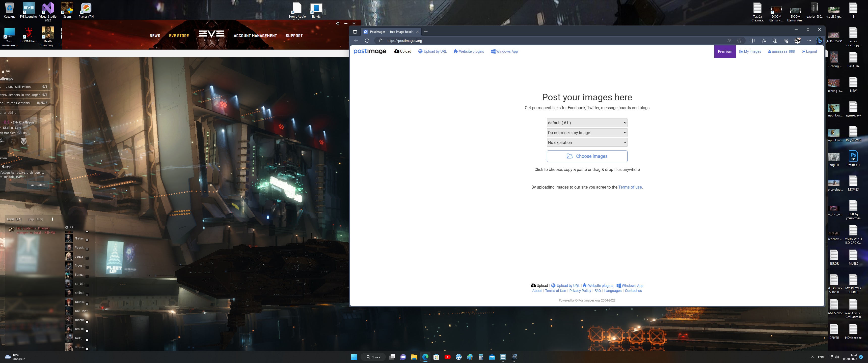Refresh the Postimages page
This screenshot has height=363, width=868.
coord(367,41)
